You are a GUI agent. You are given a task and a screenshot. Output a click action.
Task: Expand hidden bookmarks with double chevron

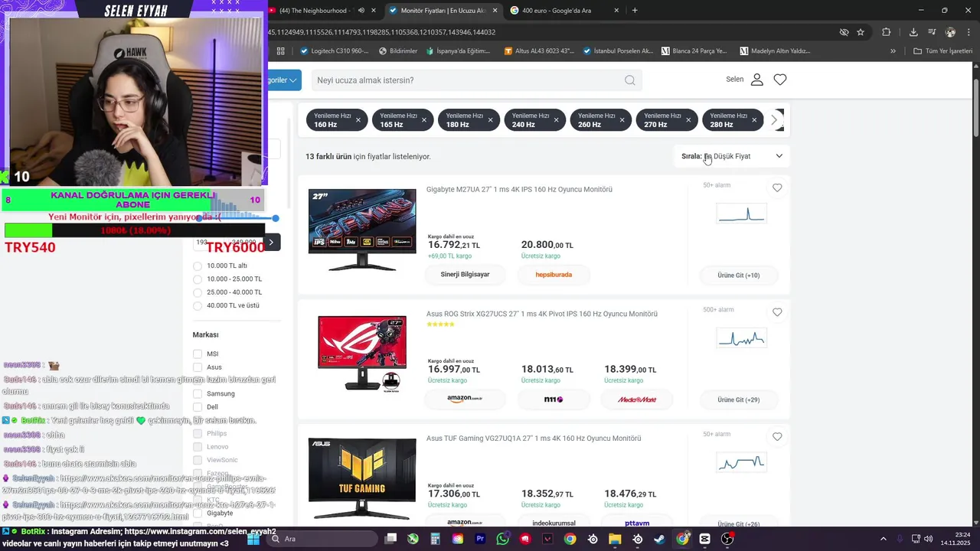[x=893, y=51]
